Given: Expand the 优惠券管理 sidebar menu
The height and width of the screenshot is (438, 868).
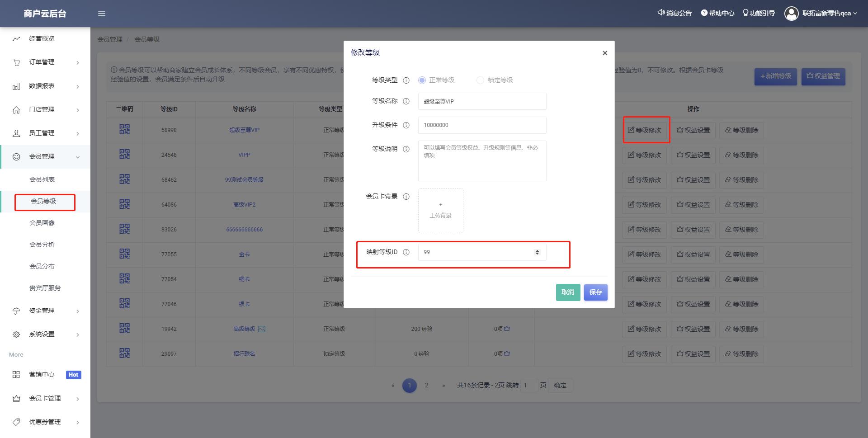Looking at the screenshot, I should pos(45,422).
